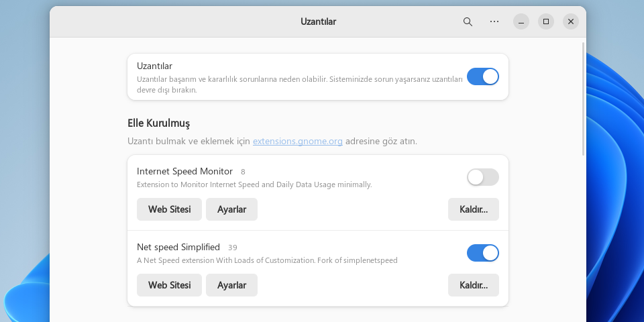The width and height of the screenshot is (644, 322).
Task: Turn off Net speed Simplified extension
Action: pyautogui.click(x=482, y=253)
